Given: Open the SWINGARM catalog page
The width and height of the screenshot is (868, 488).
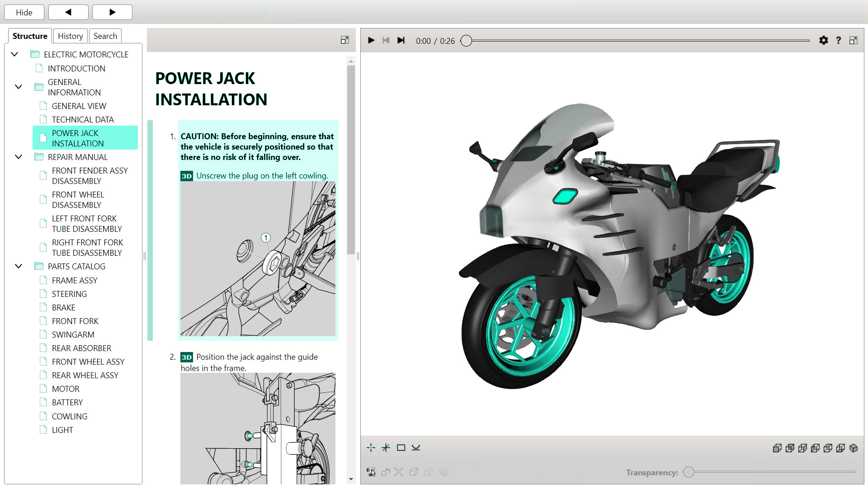Looking at the screenshot, I should click(x=73, y=334).
